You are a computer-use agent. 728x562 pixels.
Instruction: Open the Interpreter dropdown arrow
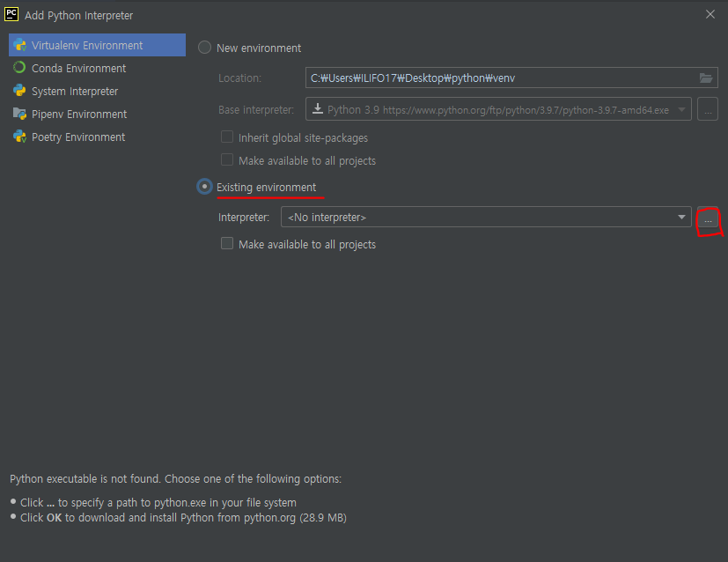681,217
